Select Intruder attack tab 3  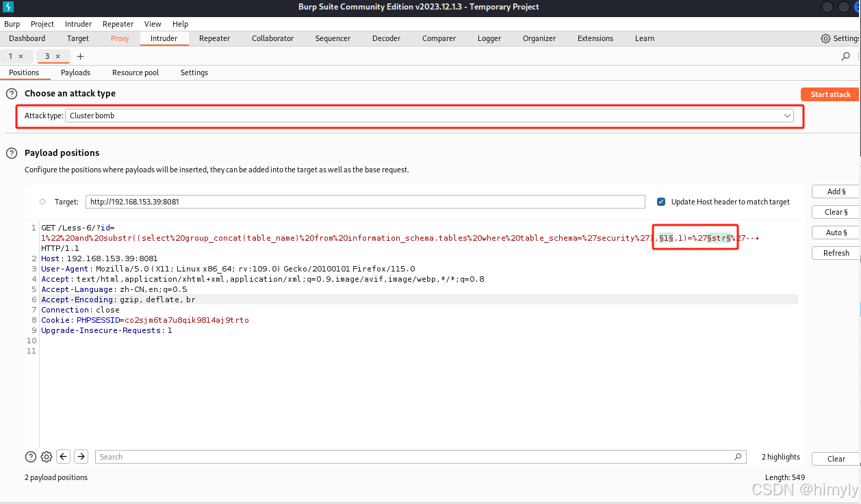[x=47, y=56]
